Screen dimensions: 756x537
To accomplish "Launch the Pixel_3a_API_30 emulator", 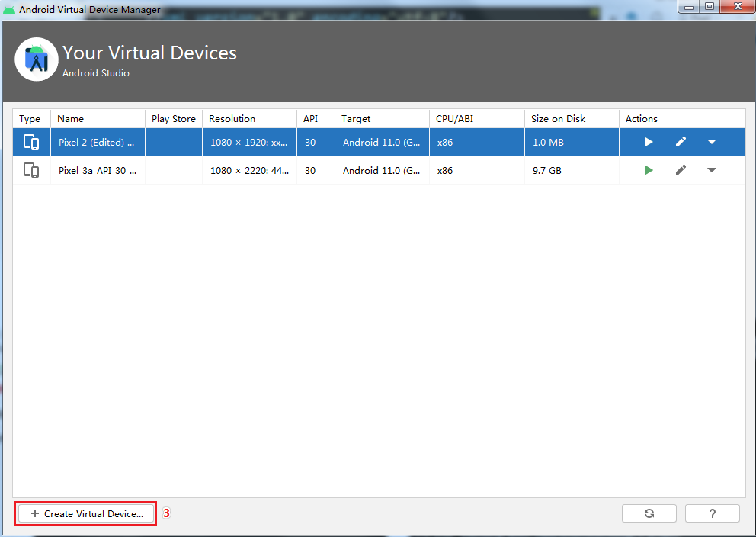I will click(x=649, y=170).
